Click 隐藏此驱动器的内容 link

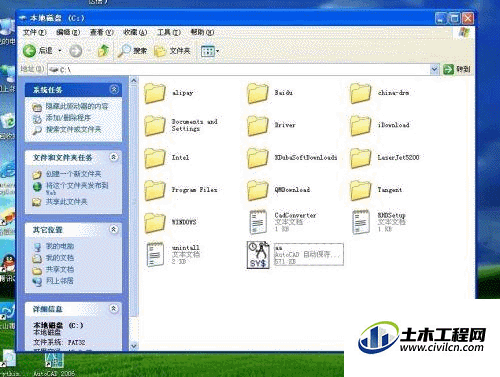tap(77, 107)
